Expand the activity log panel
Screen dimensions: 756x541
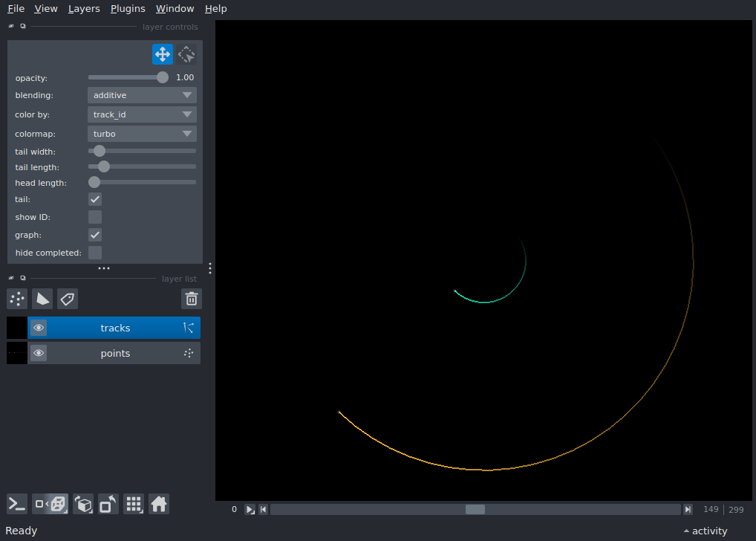click(x=704, y=531)
